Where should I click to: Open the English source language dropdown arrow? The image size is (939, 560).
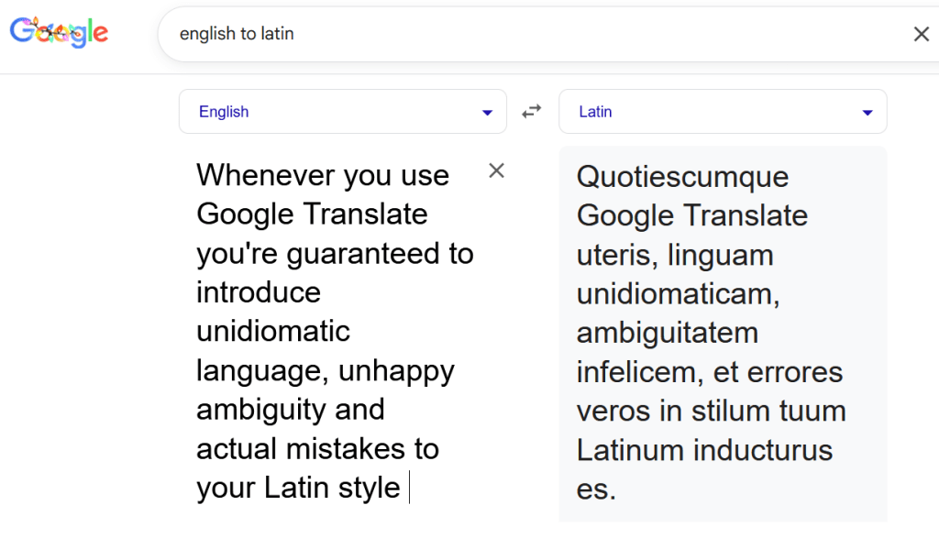click(x=487, y=113)
